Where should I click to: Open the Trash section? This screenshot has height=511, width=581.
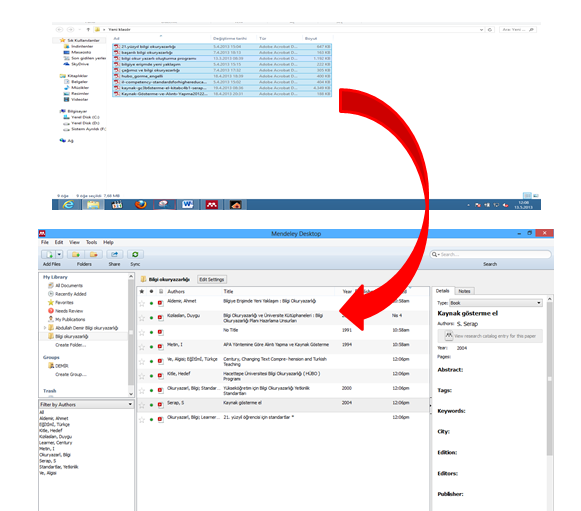pos(50,391)
